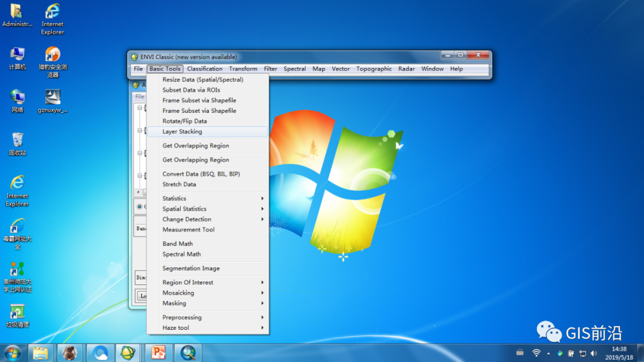Open the Filter menu
The width and height of the screenshot is (644, 362).
[270, 69]
